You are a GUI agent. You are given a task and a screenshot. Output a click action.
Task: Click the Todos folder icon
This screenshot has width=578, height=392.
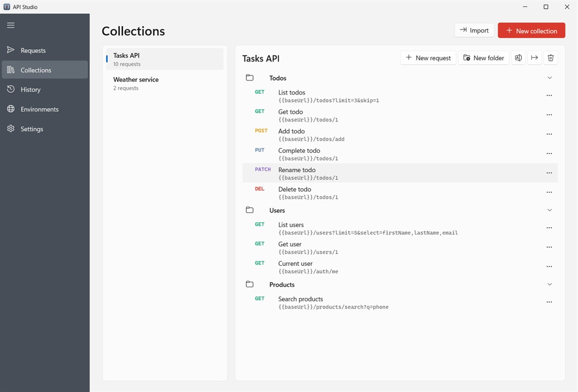coord(250,78)
